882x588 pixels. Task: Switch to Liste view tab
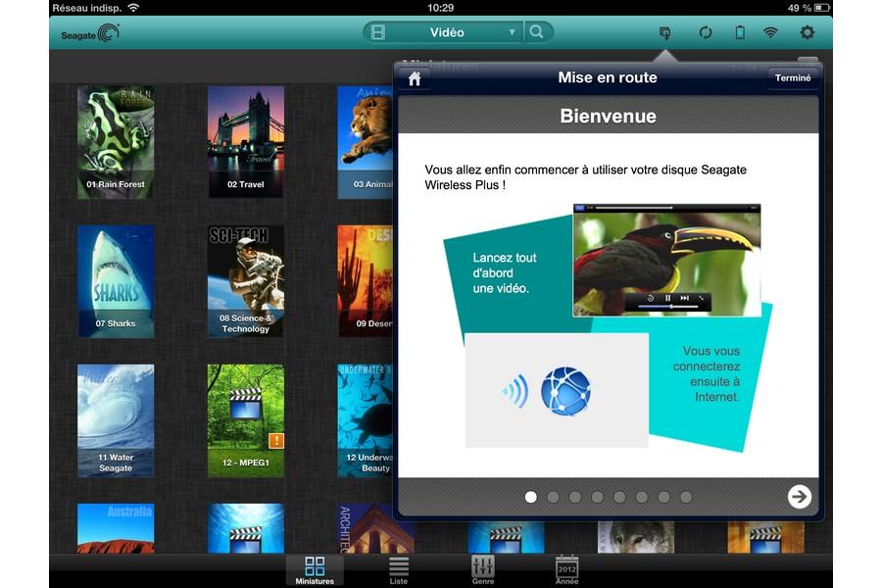[398, 570]
